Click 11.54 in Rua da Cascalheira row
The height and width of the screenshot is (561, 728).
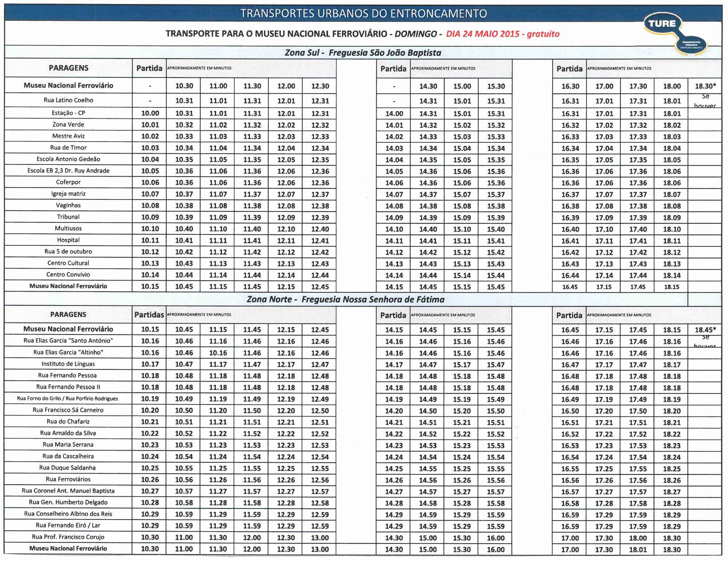pyautogui.click(x=252, y=457)
